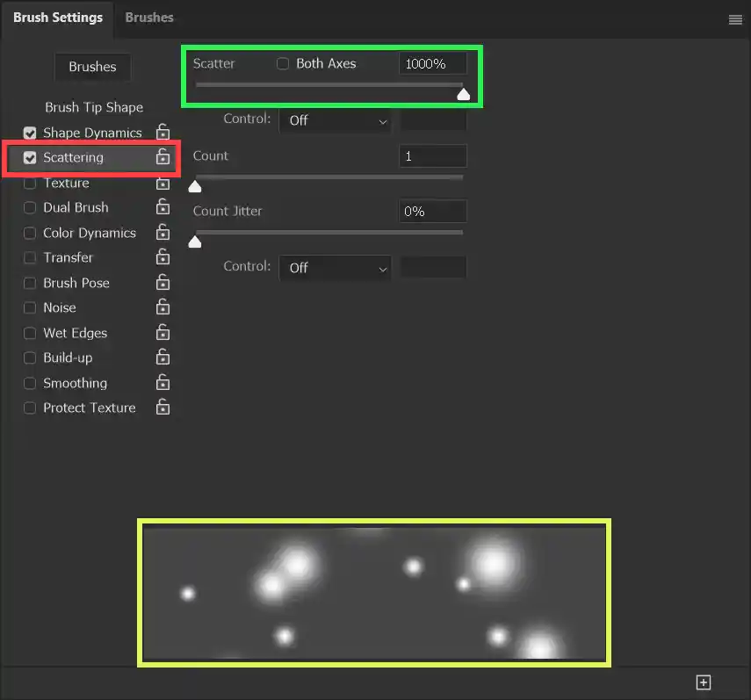Select the Brush Settings tab

[57, 18]
